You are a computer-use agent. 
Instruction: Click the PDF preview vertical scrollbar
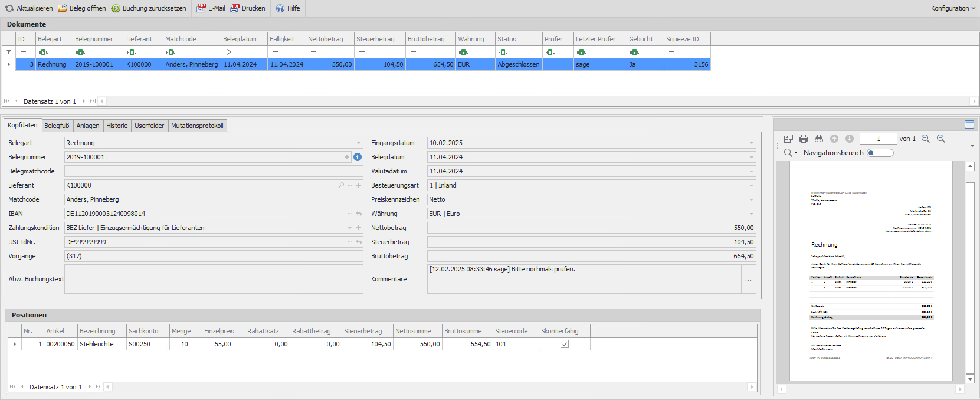[969, 277]
